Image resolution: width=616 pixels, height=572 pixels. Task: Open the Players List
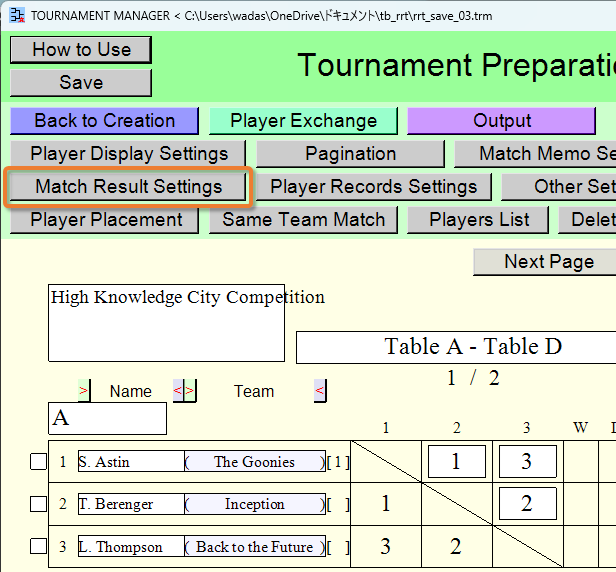[478, 220]
